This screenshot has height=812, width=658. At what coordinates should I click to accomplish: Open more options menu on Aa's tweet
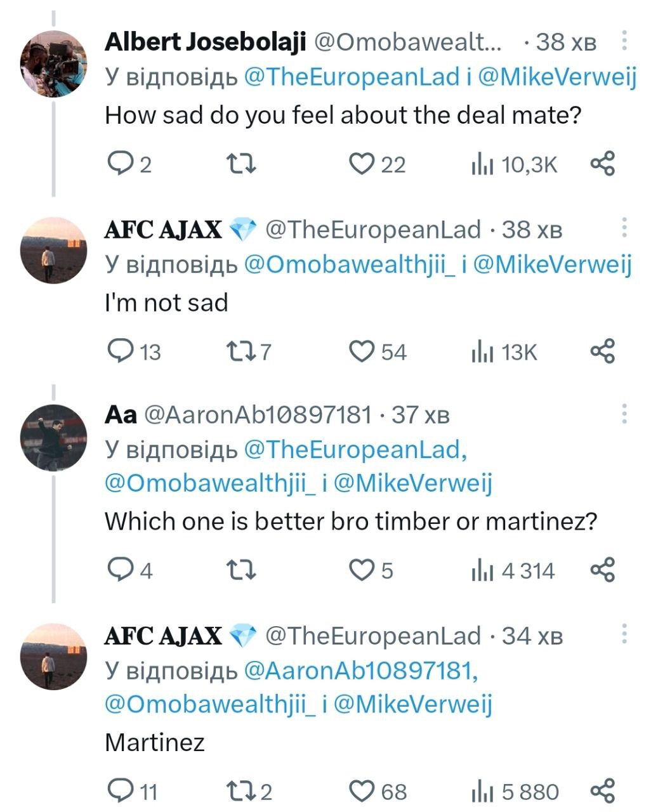[x=624, y=414]
